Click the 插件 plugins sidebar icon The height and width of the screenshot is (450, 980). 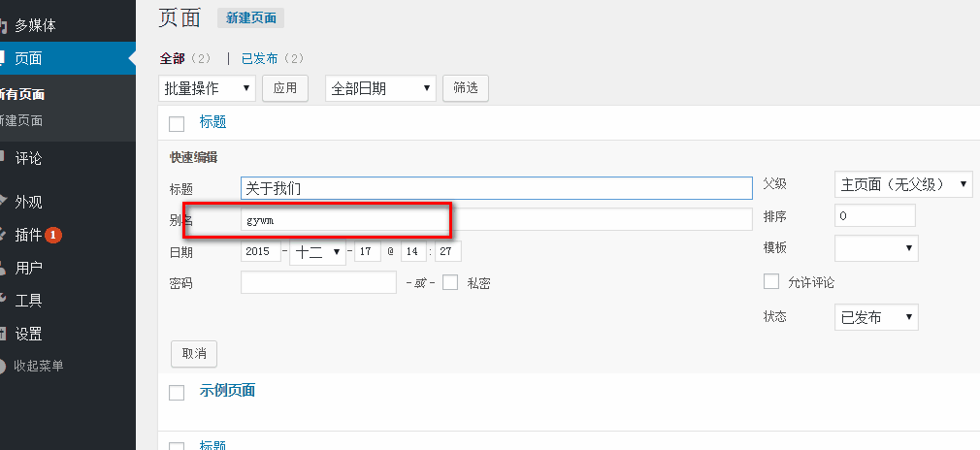pos(3,235)
